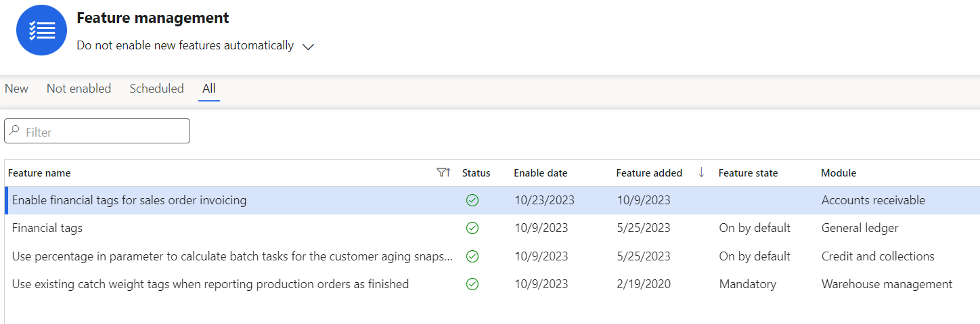Screen dimensions: 980x324
Task: Click the sort arrow beside Feature added
Action: pyautogui.click(x=701, y=172)
